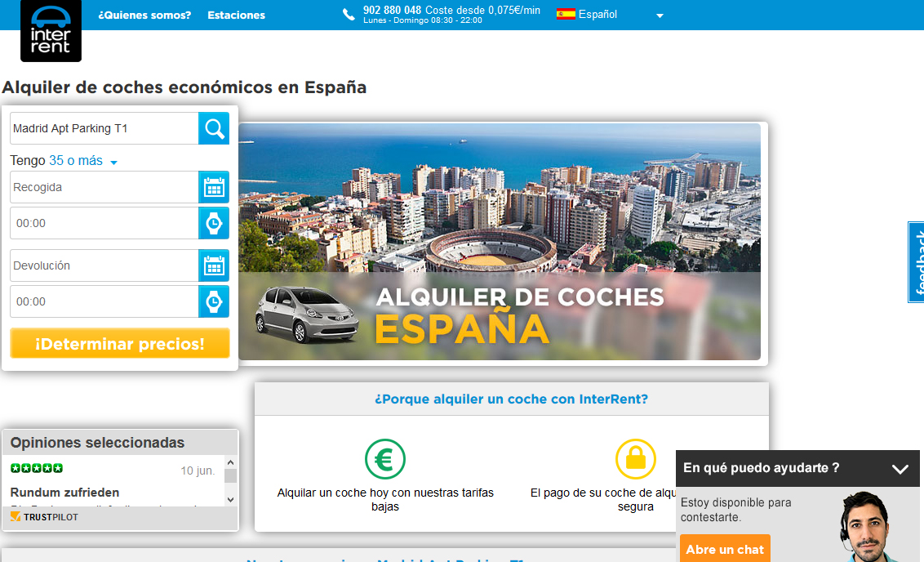Open the pickup date calendar icon
Viewport: 924px width, 562px height.
point(214,187)
